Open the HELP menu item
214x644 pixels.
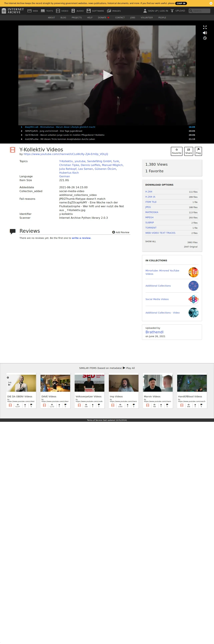[x=90, y=17]
